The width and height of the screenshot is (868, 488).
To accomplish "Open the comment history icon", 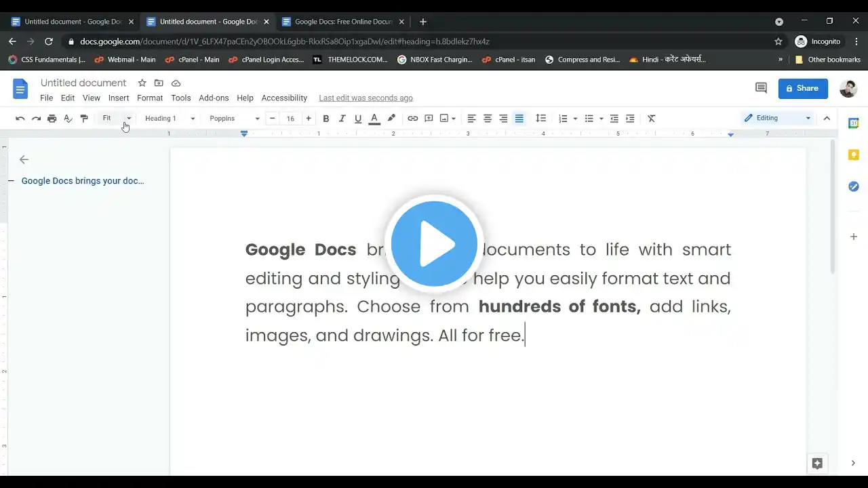I will point(761,88).
